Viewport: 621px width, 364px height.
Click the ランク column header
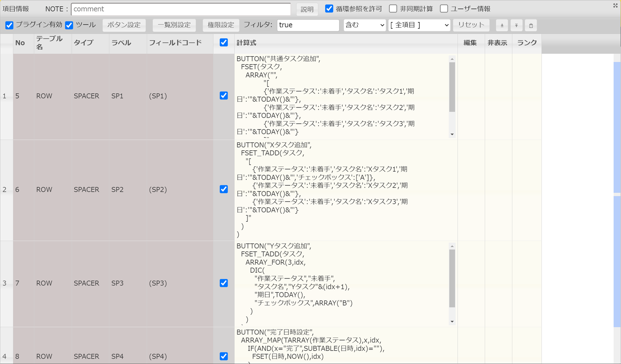527,43
